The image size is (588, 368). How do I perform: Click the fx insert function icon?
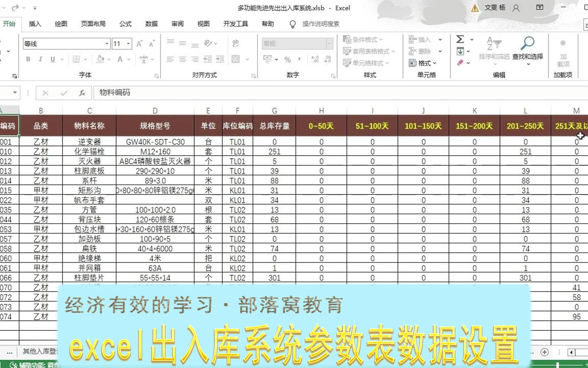point(82,93)
